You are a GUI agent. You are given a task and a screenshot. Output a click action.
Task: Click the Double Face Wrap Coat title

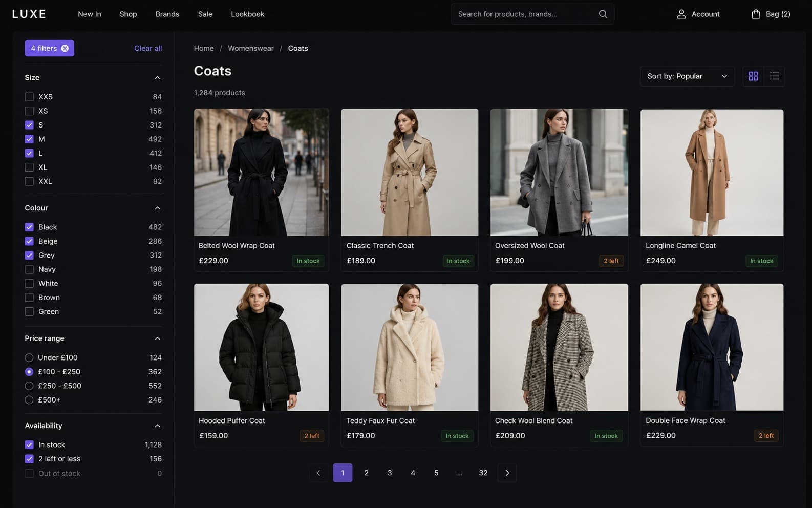pos(686,420)
